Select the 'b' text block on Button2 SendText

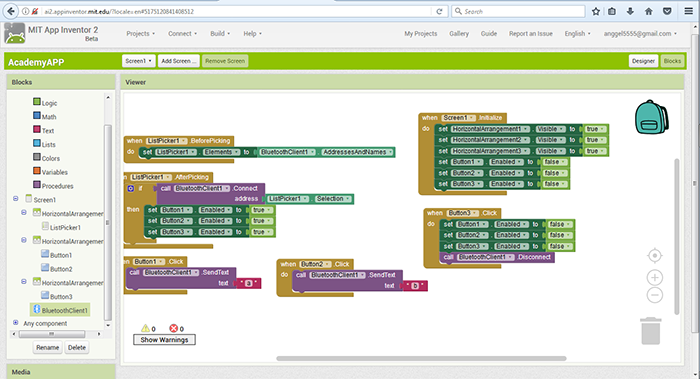coord(415,286)
